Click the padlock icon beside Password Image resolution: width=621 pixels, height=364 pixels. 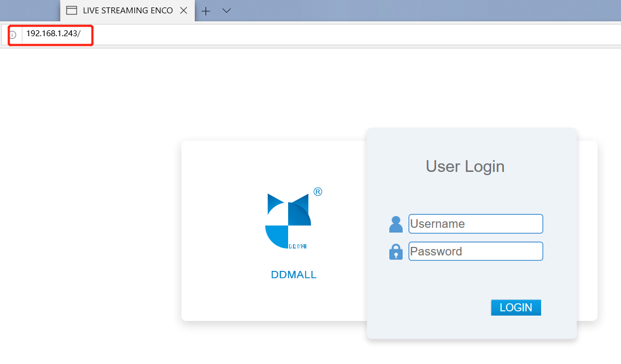pos(396,252)
